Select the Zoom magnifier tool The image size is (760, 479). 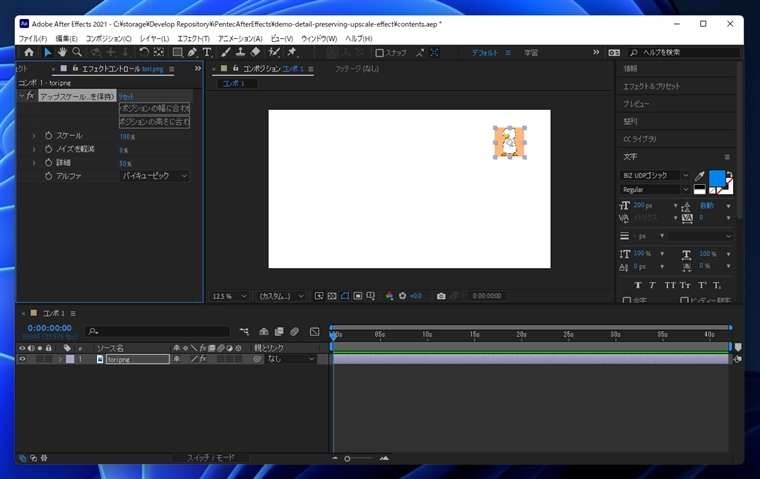[x=77, y=52]
